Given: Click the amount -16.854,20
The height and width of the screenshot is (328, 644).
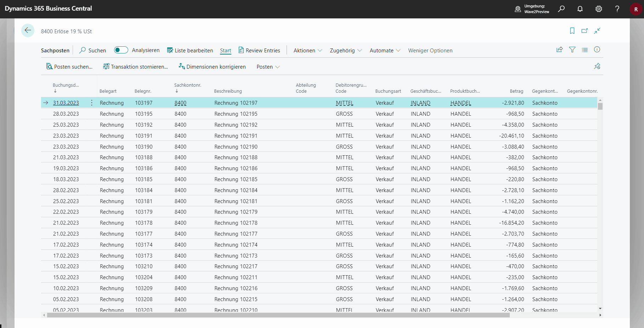Looking at the screenshot, I should [x=512, y=223].
